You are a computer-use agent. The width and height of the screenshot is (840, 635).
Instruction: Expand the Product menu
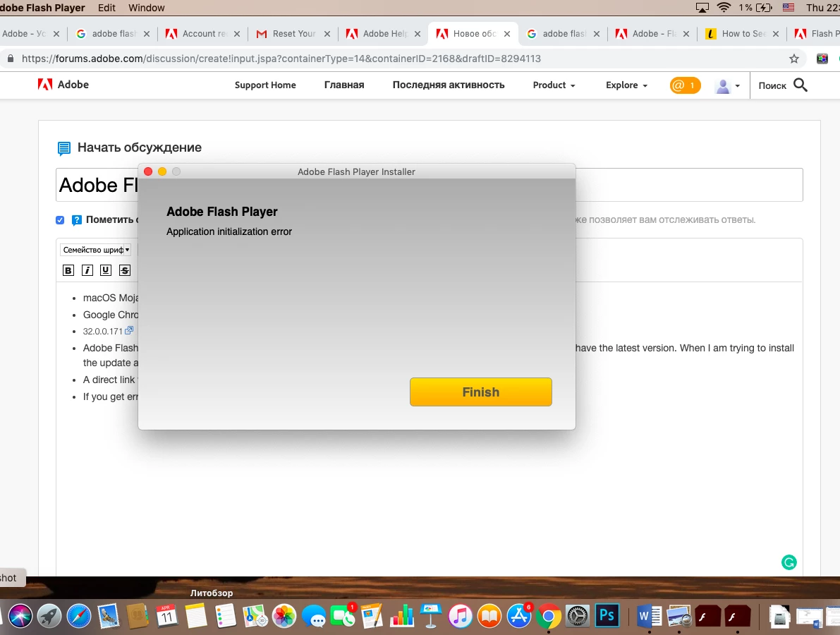point(554,85)
